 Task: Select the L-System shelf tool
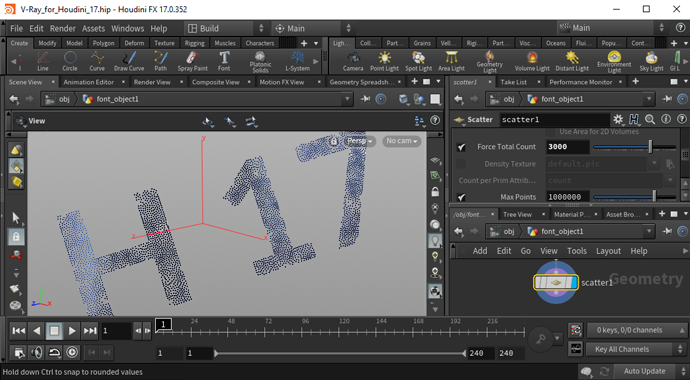[x=297, y=61]
